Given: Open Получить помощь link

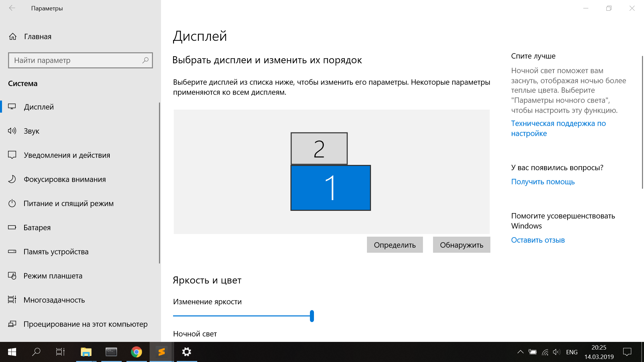Looking at the screenshot, I should tap(543, 182).
